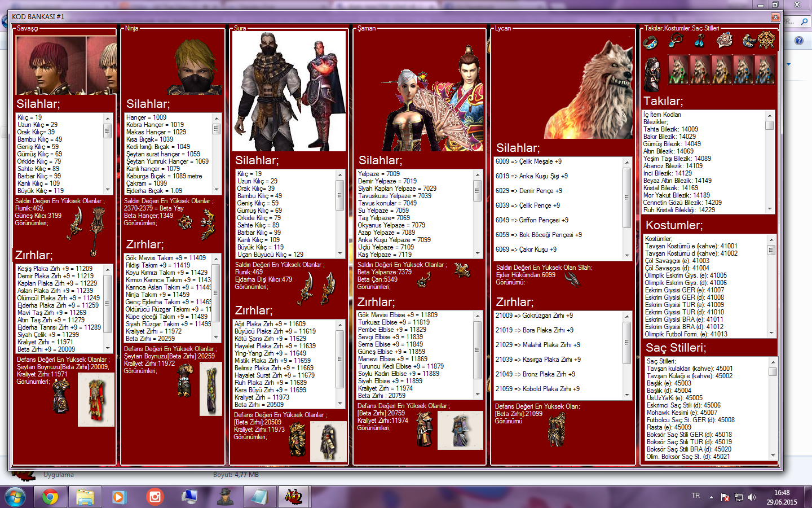
Task: Click the silver shield icon
Action: 725,40
